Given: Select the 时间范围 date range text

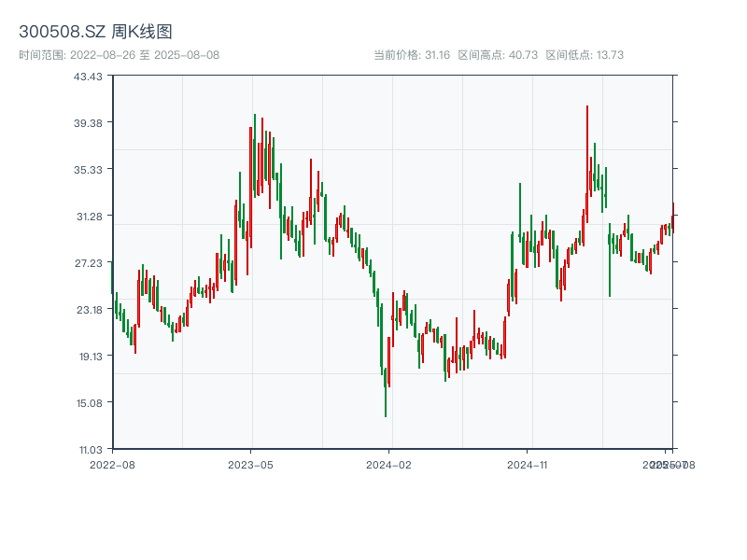Looking at the screenshot, I should pyautogui.click(x=119, y=55).
